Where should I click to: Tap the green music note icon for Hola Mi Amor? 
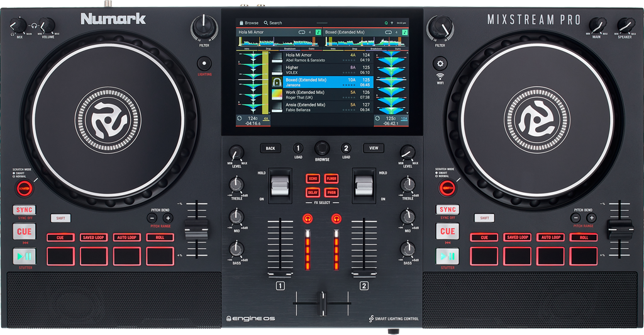pyautogui.click(x=318, y=31)
